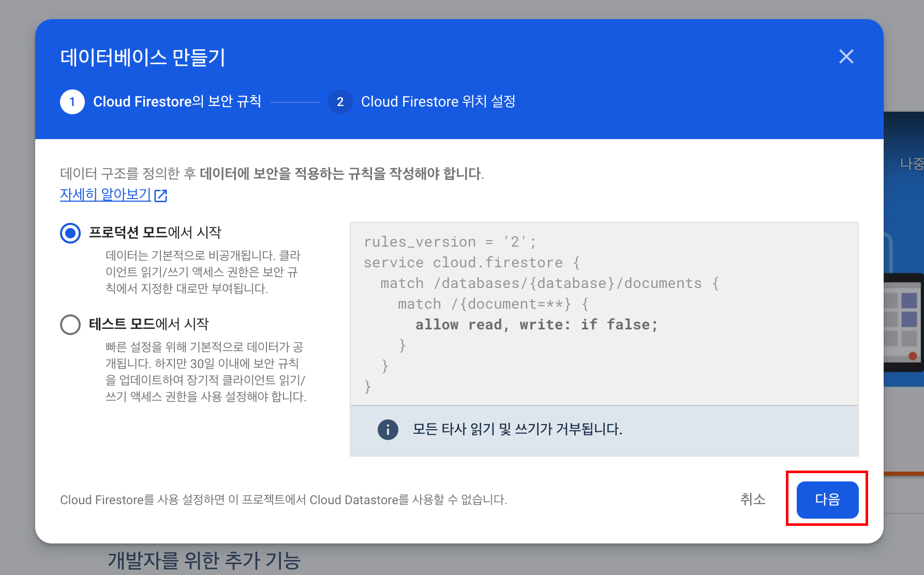Click the match /databases/{database}/documents line
The height and width of the screenshot is (575, 924).
[549, 283]
